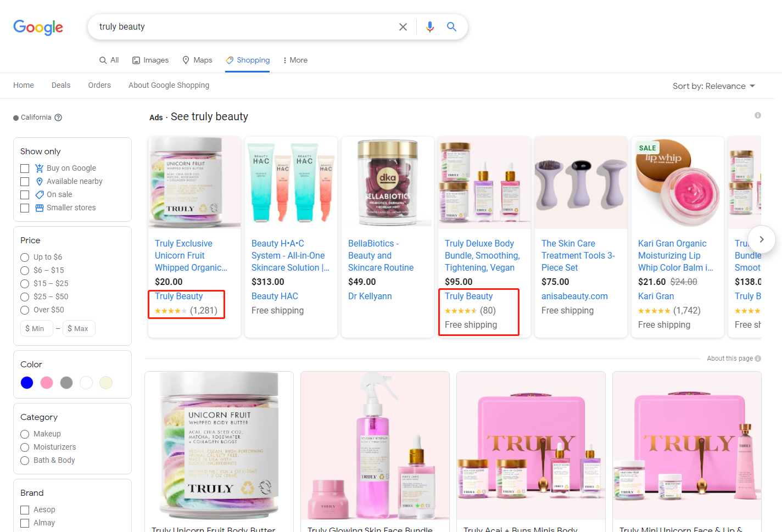Filter by the pink color swatch

47,383
